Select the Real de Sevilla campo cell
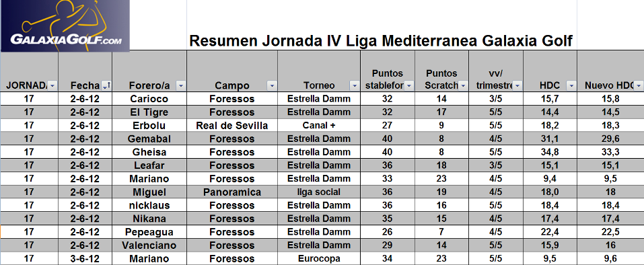 coord(232,126)
